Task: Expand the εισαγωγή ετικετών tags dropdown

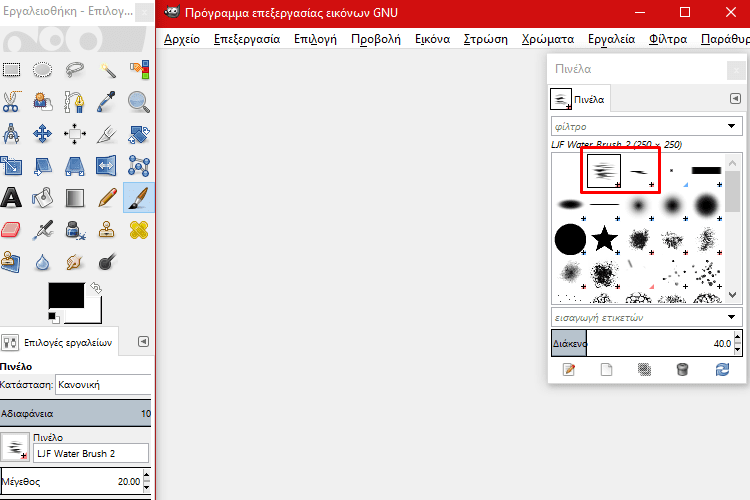Action: (x=731, y=317)
